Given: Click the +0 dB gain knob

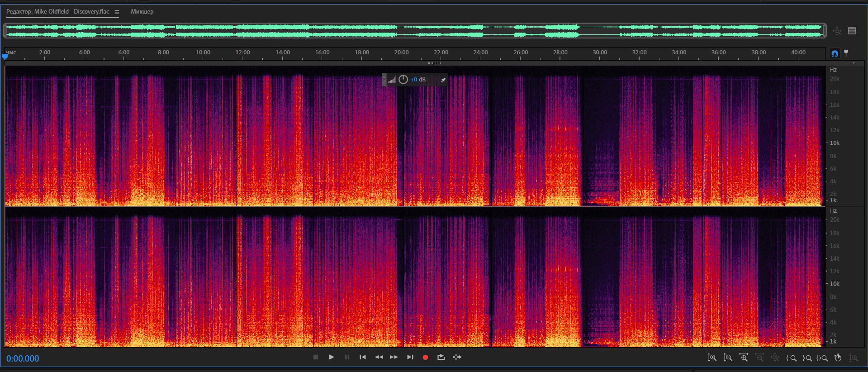Looking at the screenshot, I should pyautogui.click(x=403, y=80).
